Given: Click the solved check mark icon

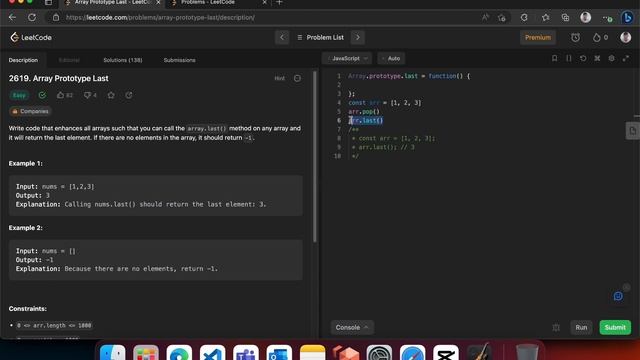Looking at the screenshot, I should click(x=42, y=95).
